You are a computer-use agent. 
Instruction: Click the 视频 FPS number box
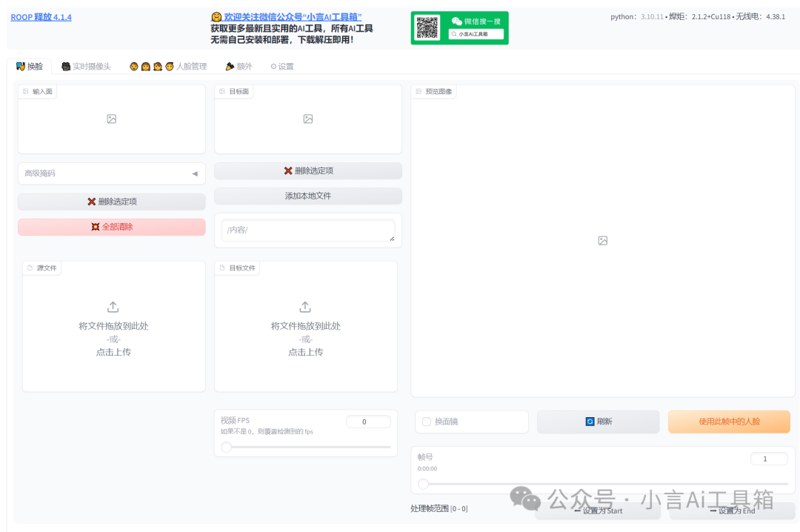click(368, 422)
